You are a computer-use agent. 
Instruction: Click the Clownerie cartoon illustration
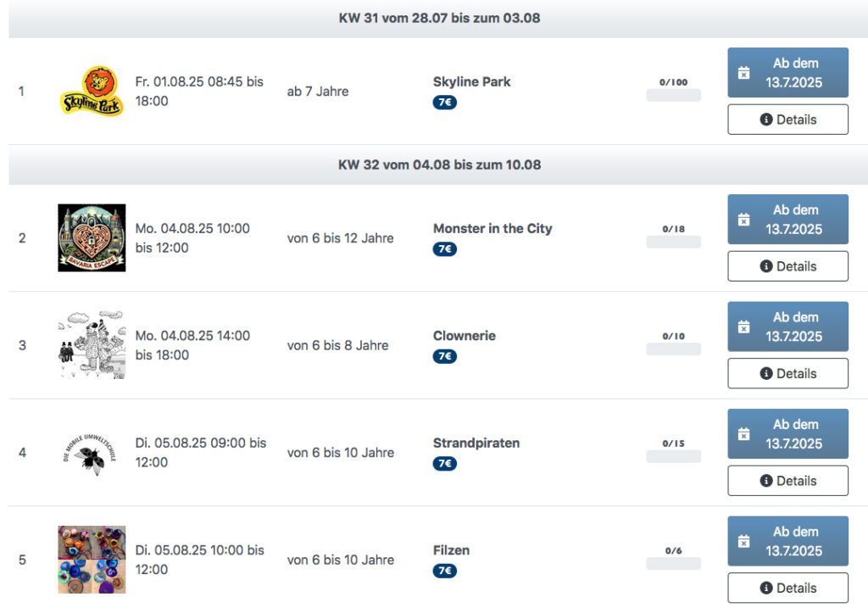click(x=92, y=345)
